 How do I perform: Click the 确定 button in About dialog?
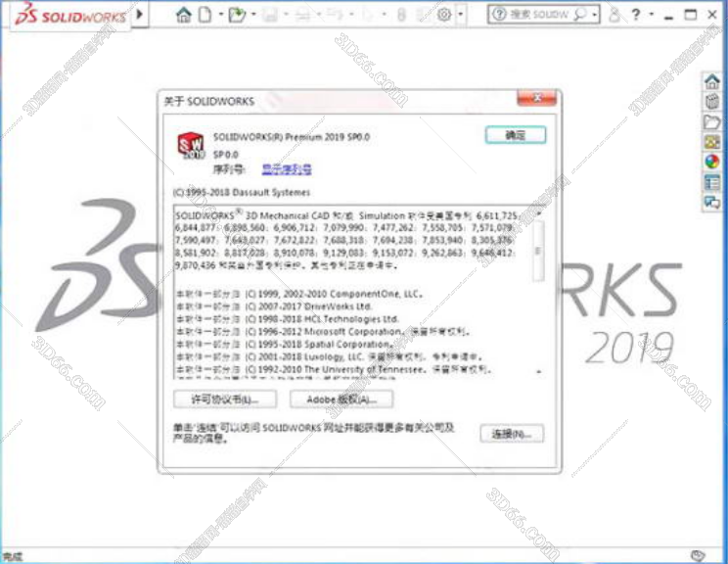[515, 136]
